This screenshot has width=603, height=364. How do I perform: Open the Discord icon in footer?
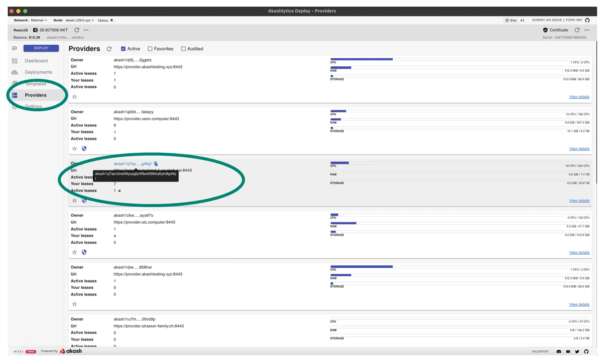558,352
